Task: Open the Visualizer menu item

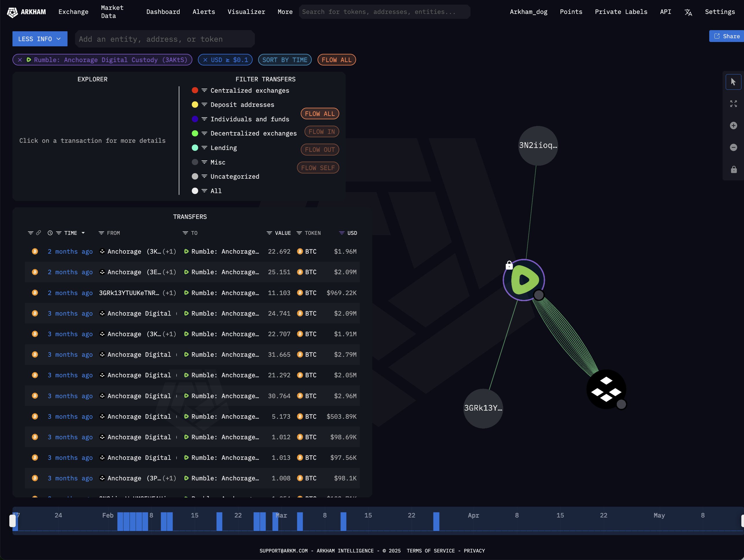Action: 246,12
